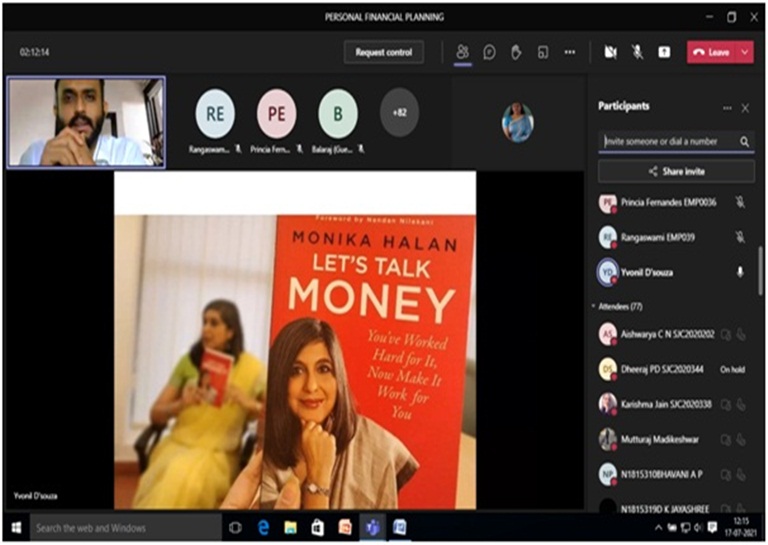The width and height of the screenshot is (768, 545).
Task: Select the B Balaraj guest avatar
Action: click(338, 114)
